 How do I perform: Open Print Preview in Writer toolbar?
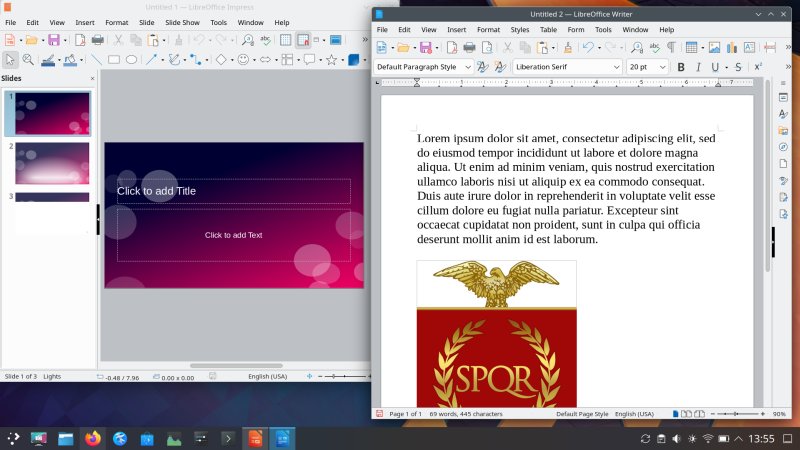(x=487, y=47)
